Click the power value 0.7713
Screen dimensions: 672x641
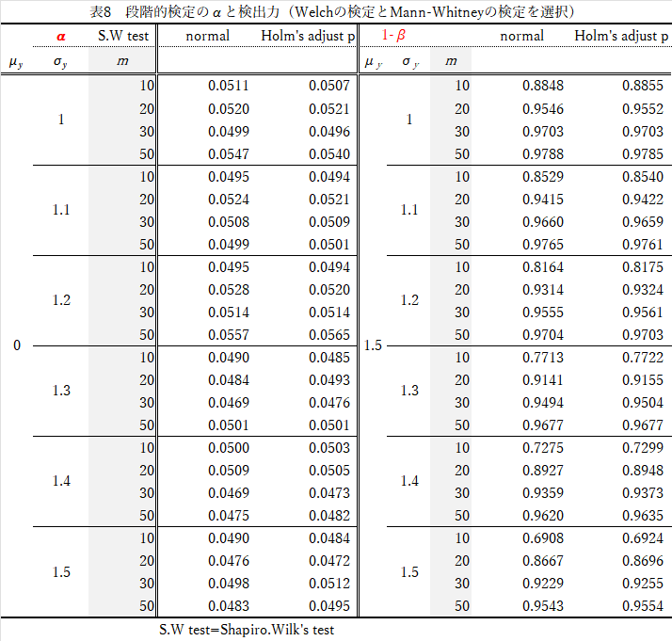tap(543, 358)
